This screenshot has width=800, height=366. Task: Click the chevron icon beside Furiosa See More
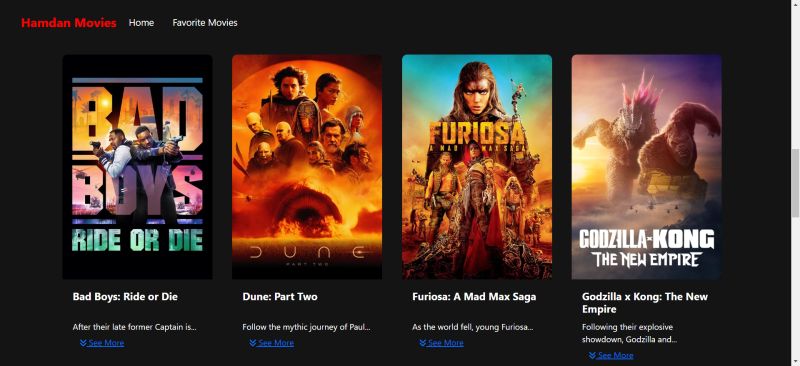(423, 343)
